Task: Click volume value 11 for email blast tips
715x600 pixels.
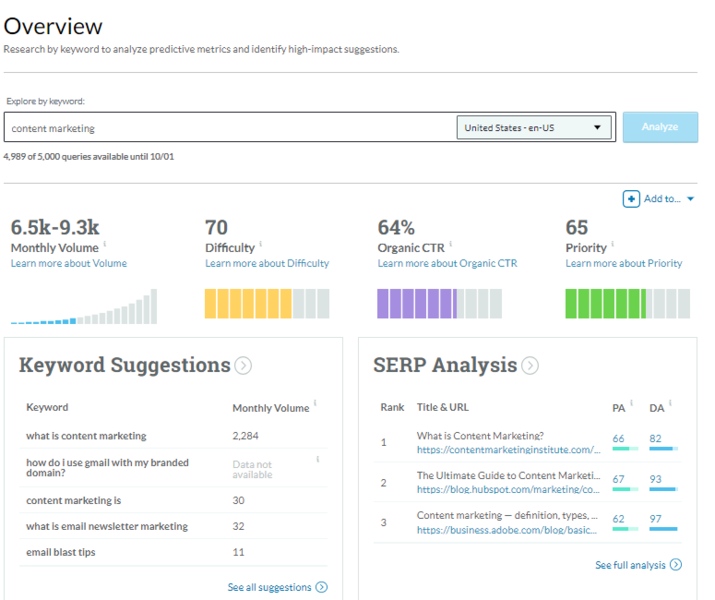Action: coord(238,552)
